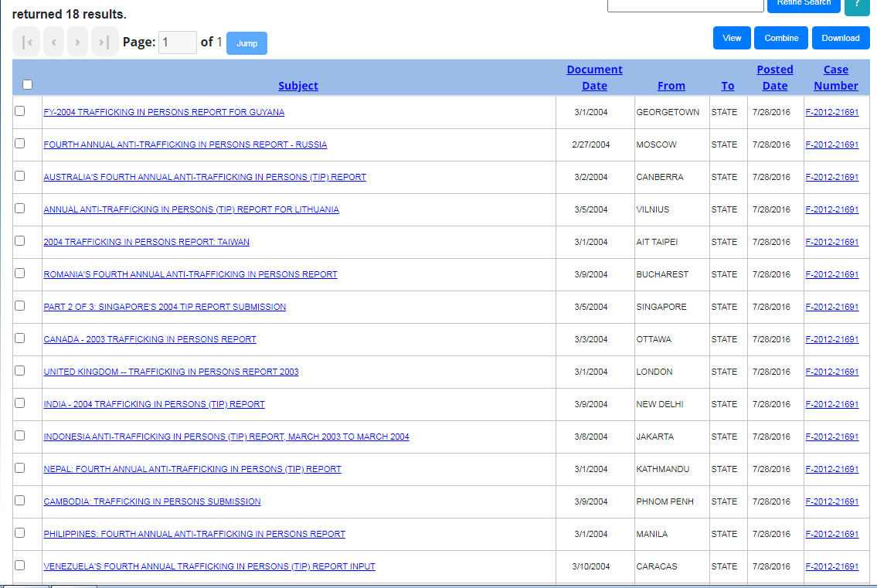The height and width of the screenshot is (588, 877).
Task: Click the View button
Action: pyautogui.click(x=732, y=38)
